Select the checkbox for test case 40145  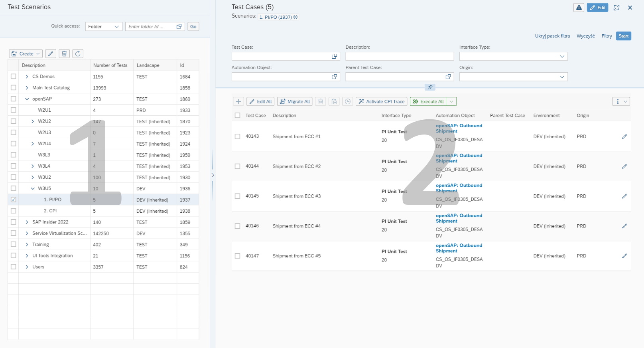pos(238,196)
